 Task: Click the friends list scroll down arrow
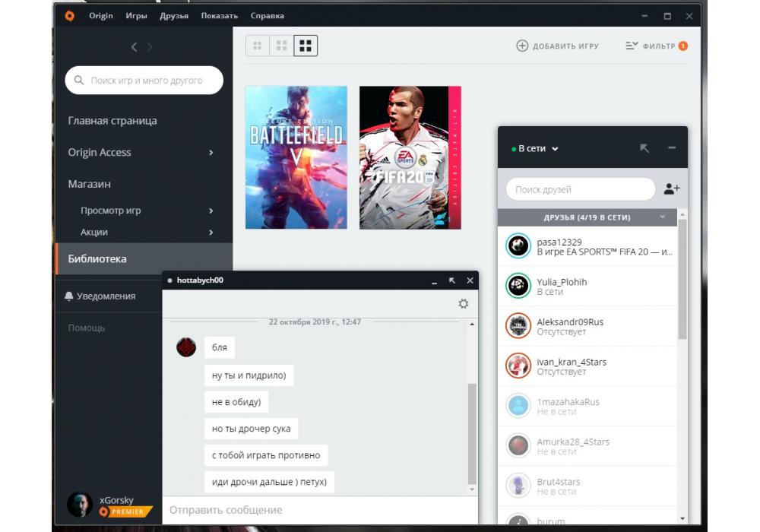[x=682, y=518]
